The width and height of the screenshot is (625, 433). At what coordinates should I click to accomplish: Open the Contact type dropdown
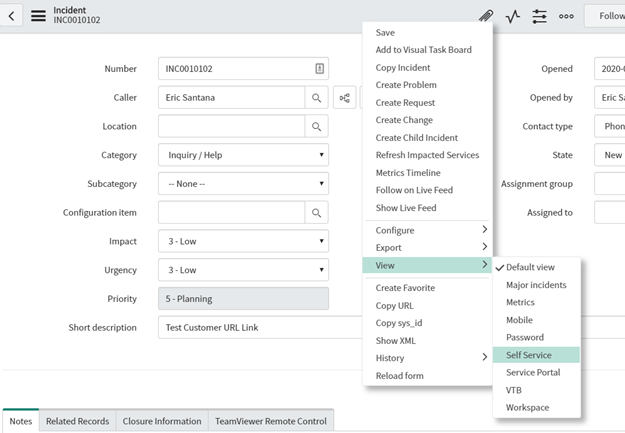[x=609, y=126]
